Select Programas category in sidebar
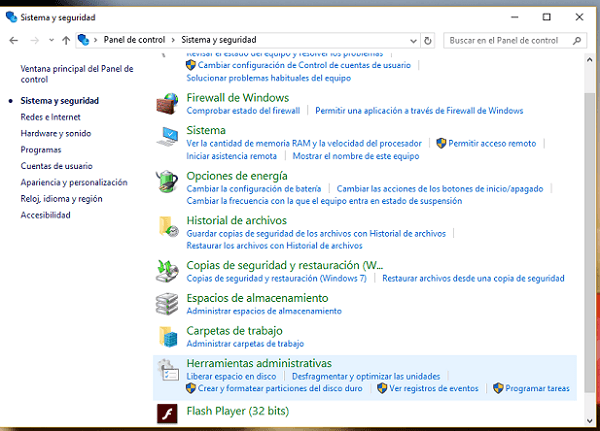600x431 pixels. coord(41,150)
